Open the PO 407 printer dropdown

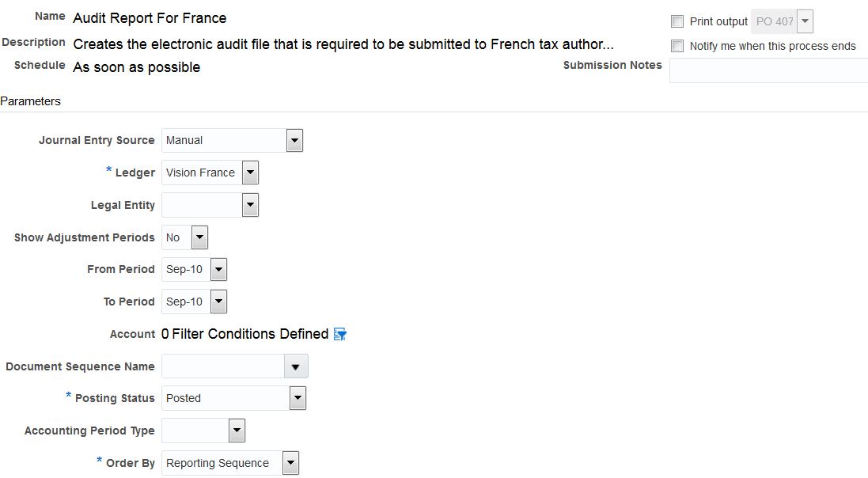tap(805, 21)
